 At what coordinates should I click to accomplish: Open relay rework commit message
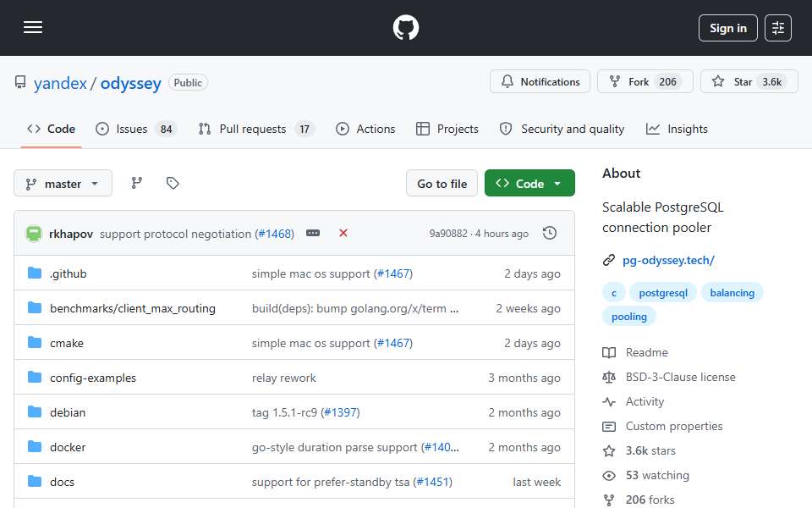284,378
